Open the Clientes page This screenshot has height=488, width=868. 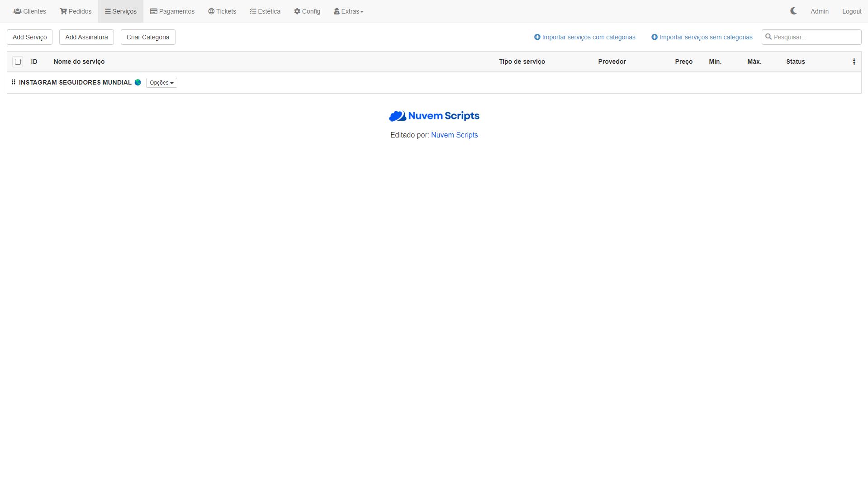pyautogui.click(x=30, y=11)
